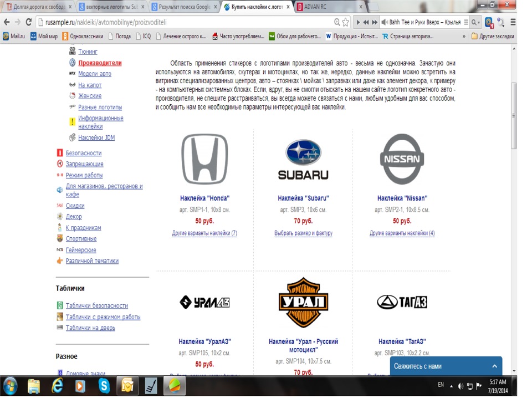Open the Модели авто category

(x=95, y=74)
